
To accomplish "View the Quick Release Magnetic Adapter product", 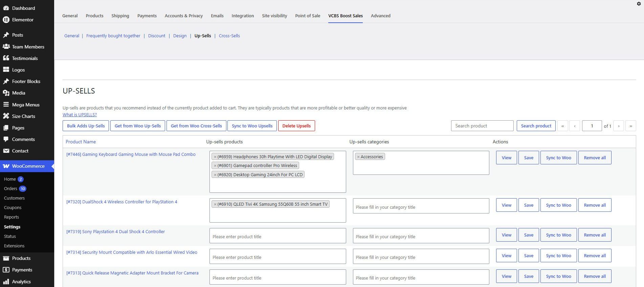I will click(x=507, y=276).
